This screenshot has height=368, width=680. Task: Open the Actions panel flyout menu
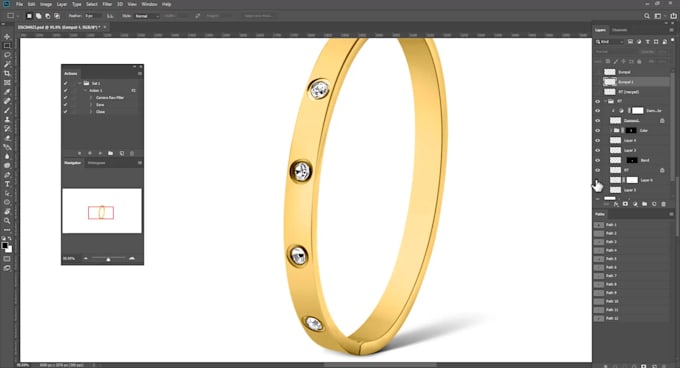pos(140,74)
